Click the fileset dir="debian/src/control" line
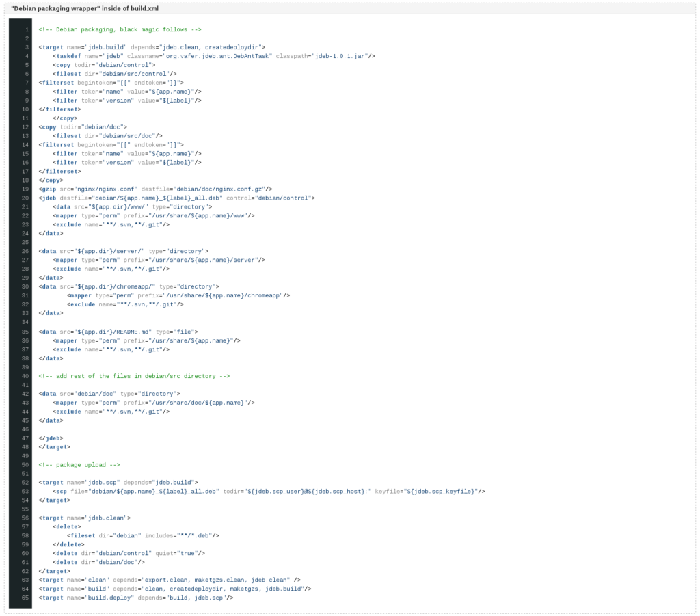Viewport: 700px width, 616px height. [x=115, y=74]
